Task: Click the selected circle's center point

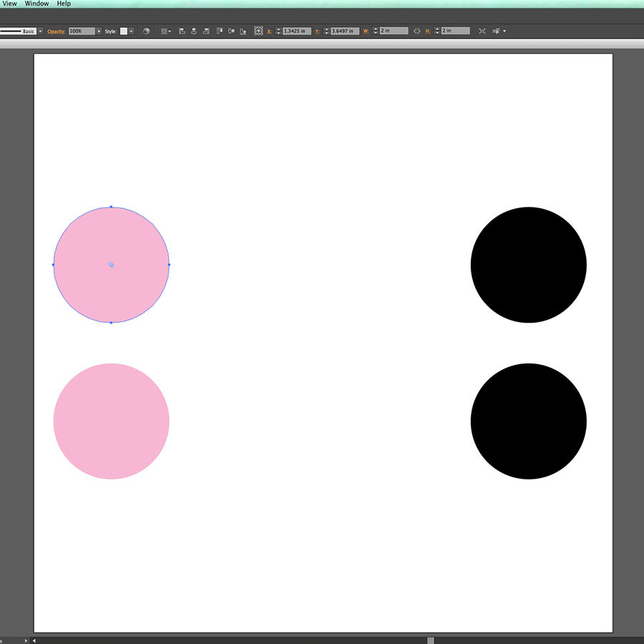Action: (112, 265)
